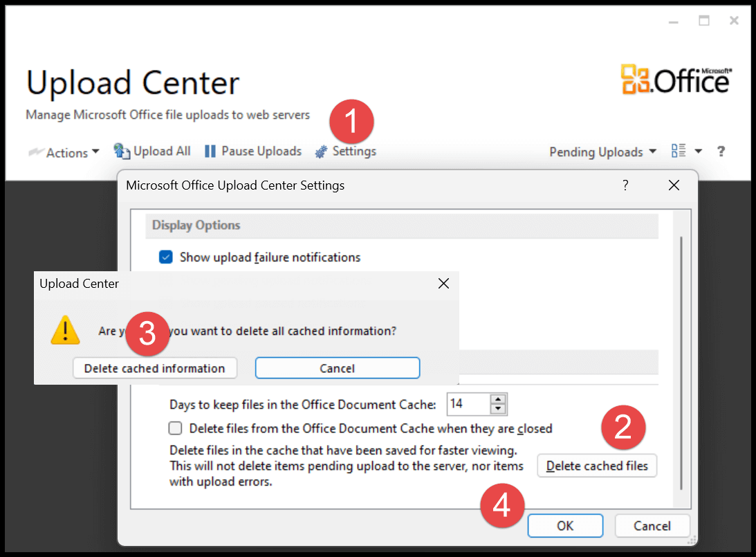Uncheck Show upload failure notifications
The width and height of the screenshot is (756, 557).
(166, 257)
